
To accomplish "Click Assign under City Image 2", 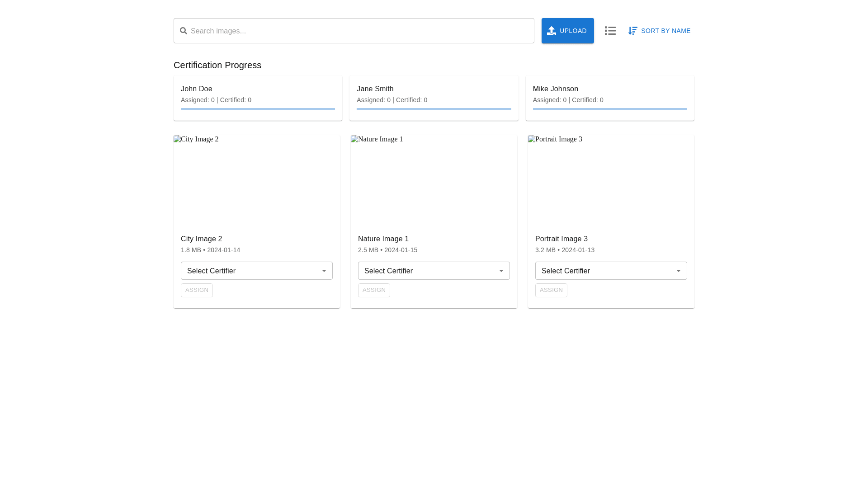I will click(x=197, y=290).
